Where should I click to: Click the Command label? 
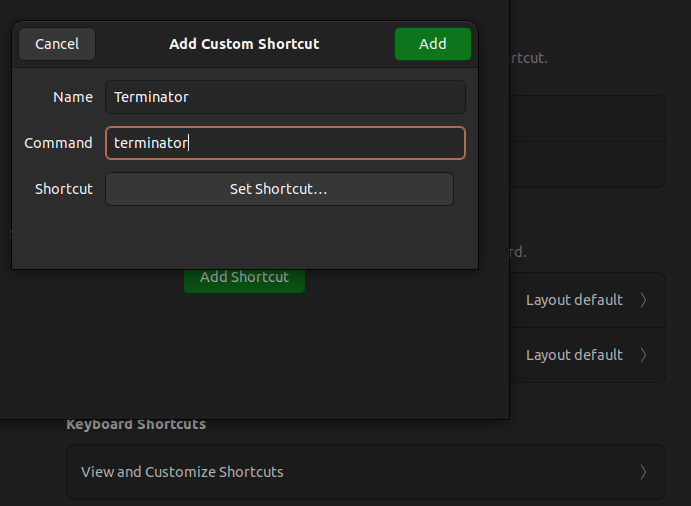(58, 143)
